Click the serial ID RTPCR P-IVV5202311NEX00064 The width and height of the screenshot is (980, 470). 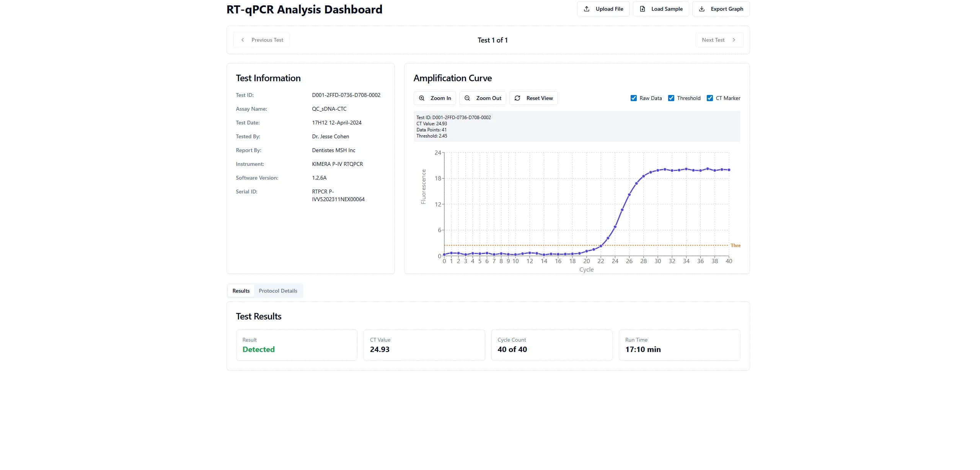point(338,195)
